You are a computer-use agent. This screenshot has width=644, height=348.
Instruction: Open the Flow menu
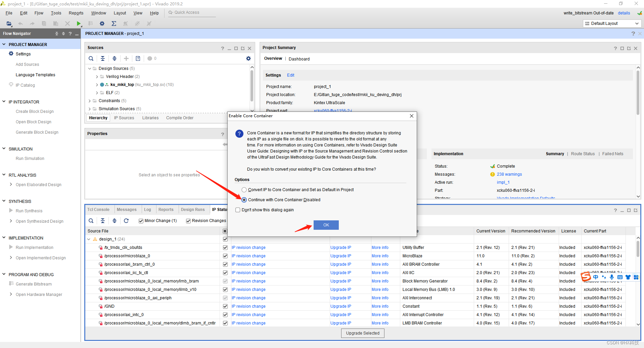(39, 13)
